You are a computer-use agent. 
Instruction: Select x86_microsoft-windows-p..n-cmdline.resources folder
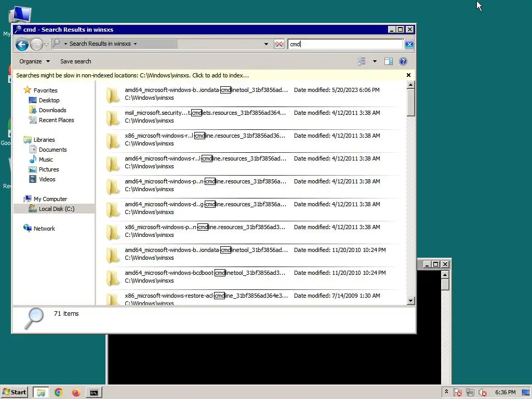pos(251,231)
